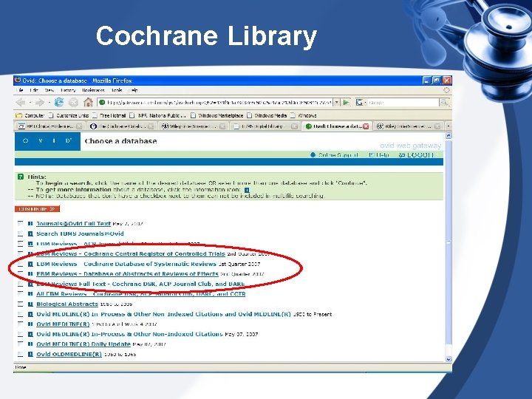Click the Firefox Back arrow button
Viewport: 532px width, 399px height.
(21, 102)
